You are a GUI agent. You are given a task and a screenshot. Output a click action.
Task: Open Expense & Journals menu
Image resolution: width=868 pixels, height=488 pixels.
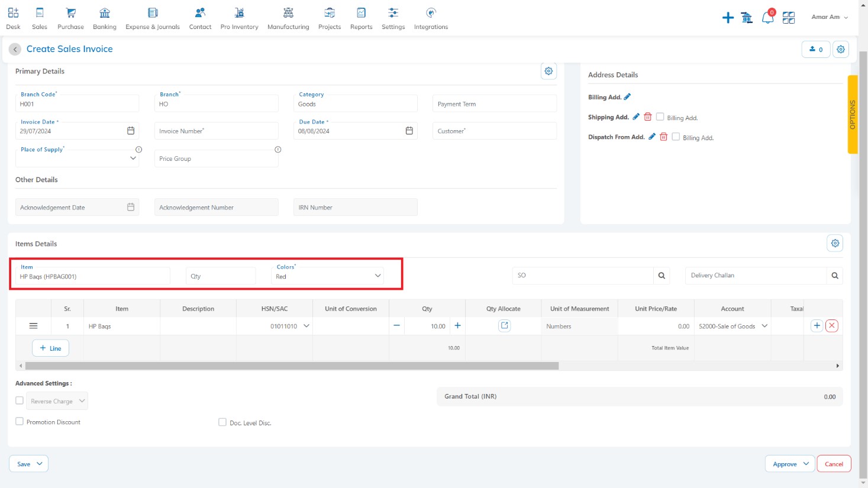pyautogui.click(x=153, y=18)
